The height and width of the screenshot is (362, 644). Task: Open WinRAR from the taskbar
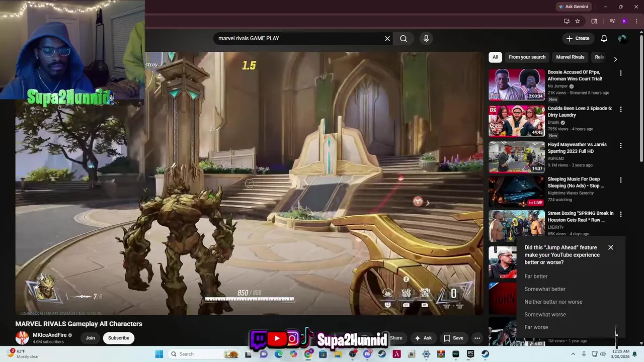tap(441, 354)
